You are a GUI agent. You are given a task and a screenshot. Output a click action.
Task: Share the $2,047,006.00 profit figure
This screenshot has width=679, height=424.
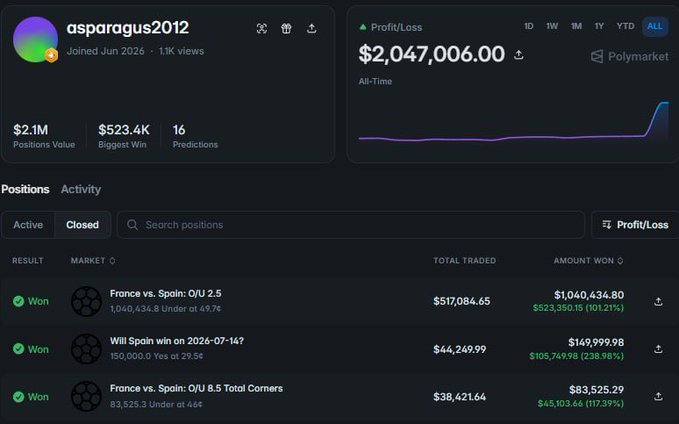coord(518,55)
